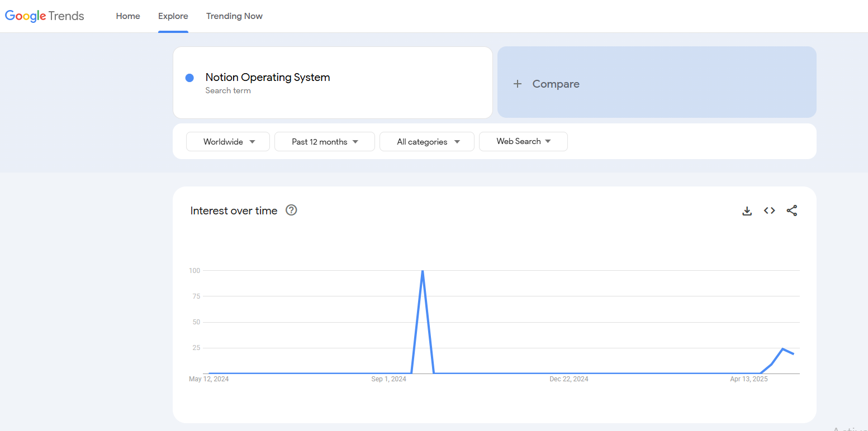The image size is (868, 431).
Task: Share the Interest over time chart
Action: [792, 210]
